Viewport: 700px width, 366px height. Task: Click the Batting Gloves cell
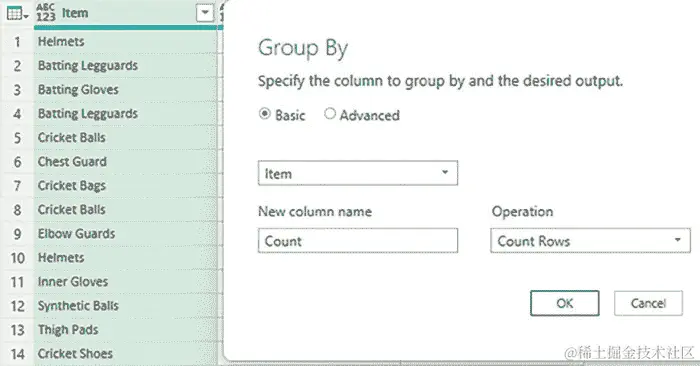pos(125,90)
